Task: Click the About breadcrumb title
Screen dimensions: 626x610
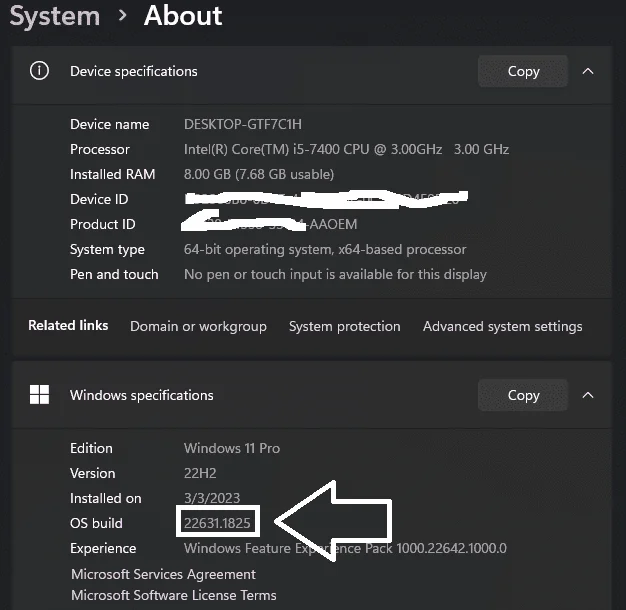Action: pyautogui.click(x=183, y=16)
